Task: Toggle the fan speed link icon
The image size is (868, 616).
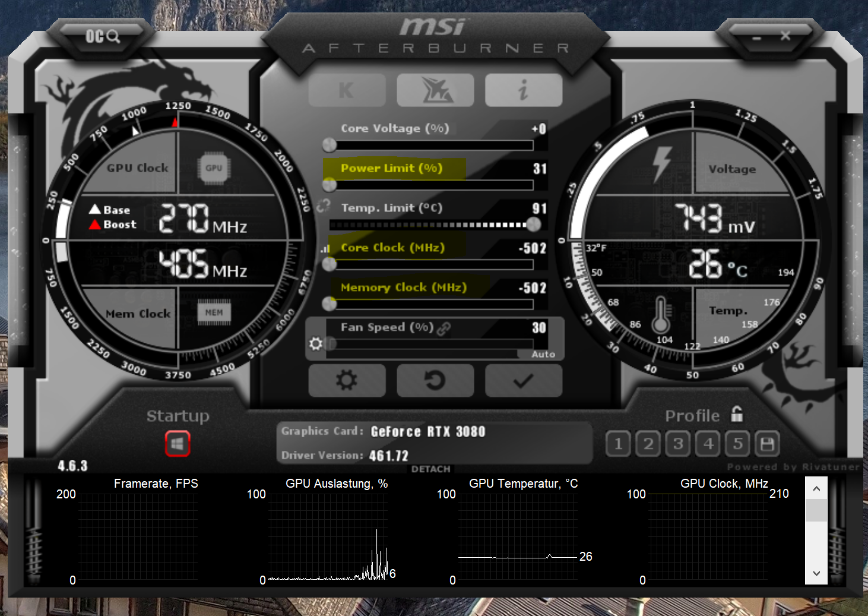Action: point(443,328)
